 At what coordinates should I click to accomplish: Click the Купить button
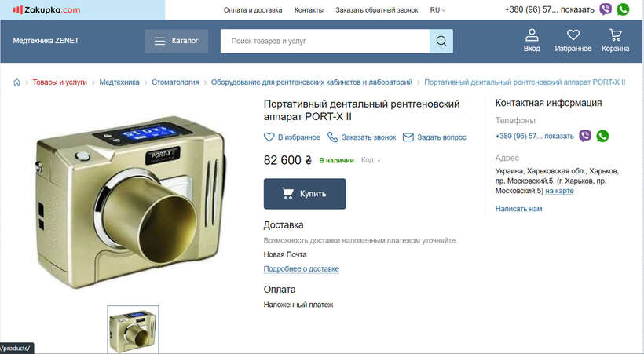coord(305,193)
